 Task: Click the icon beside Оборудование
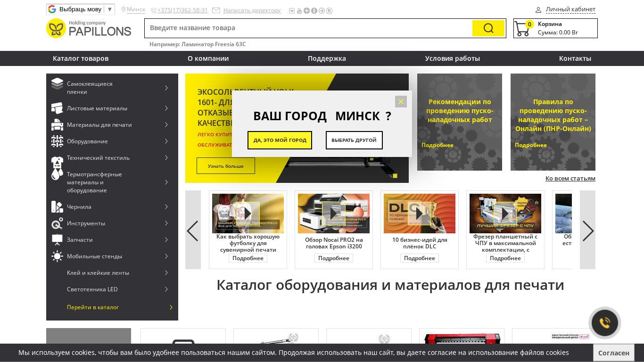pos(57,141)
